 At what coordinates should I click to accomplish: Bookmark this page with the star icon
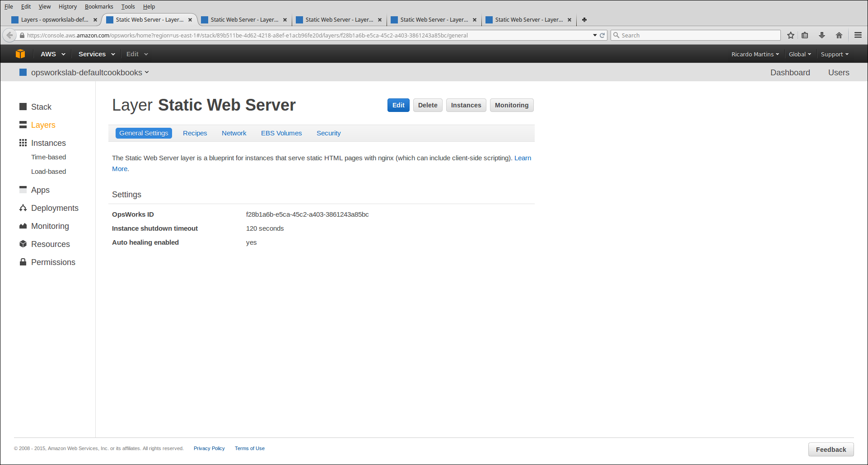tap(791, 35)
